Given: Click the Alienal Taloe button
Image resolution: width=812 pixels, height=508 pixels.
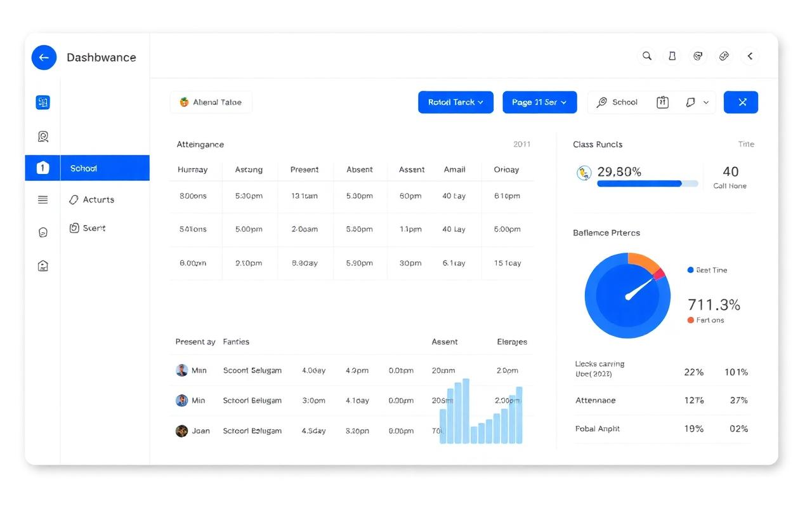Looking at the screenshot, I should point(211,102).
